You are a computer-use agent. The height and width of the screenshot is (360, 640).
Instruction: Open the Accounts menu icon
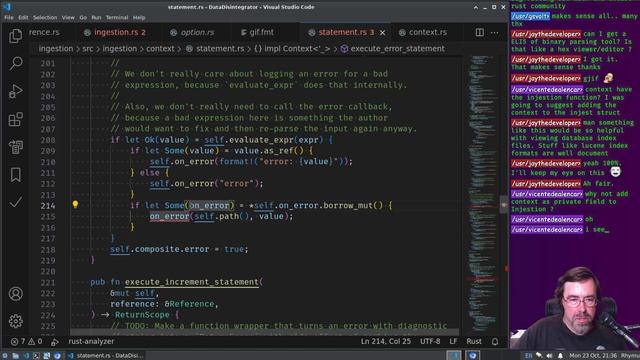(16, 294)
